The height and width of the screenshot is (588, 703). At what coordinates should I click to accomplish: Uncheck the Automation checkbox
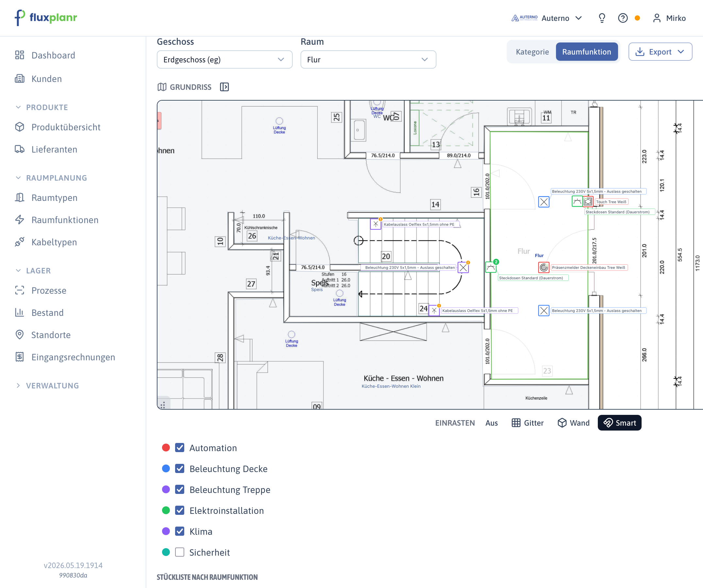(x=180, y=448)
